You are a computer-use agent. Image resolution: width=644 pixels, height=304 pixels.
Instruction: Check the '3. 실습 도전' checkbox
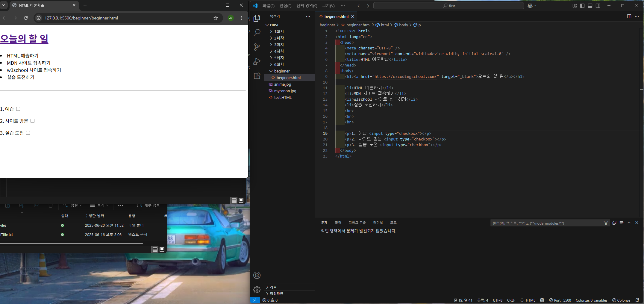point(28,133)
